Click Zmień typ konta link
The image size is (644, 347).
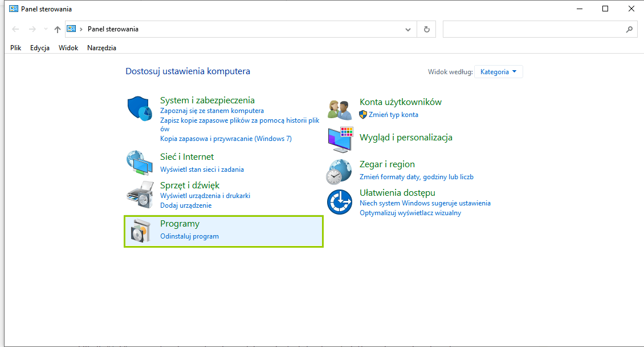click(393, 115)
